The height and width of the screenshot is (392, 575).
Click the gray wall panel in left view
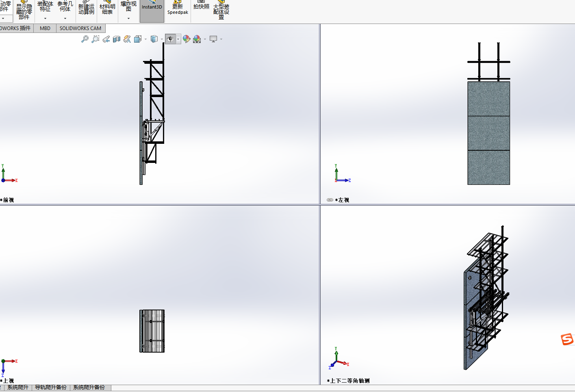(x=488, y=133)
